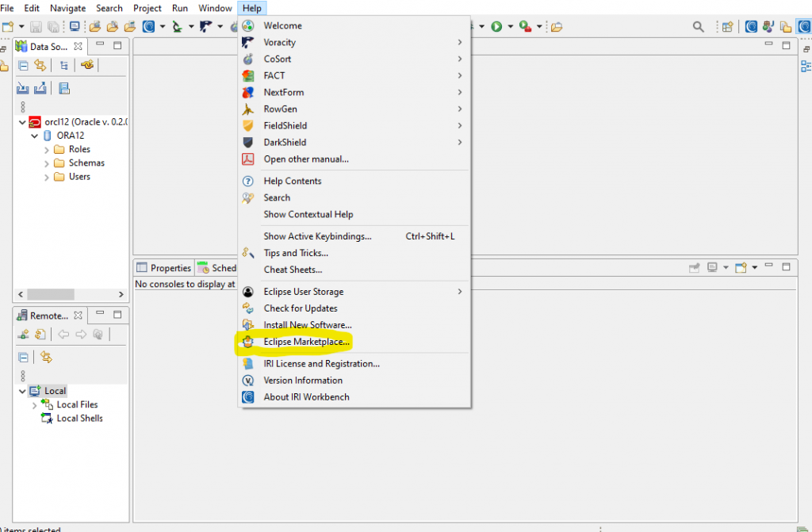812x532 pixels.
Task: Click the Save toolbar icon
Action: pyautogui.click(x=36, y=26)
